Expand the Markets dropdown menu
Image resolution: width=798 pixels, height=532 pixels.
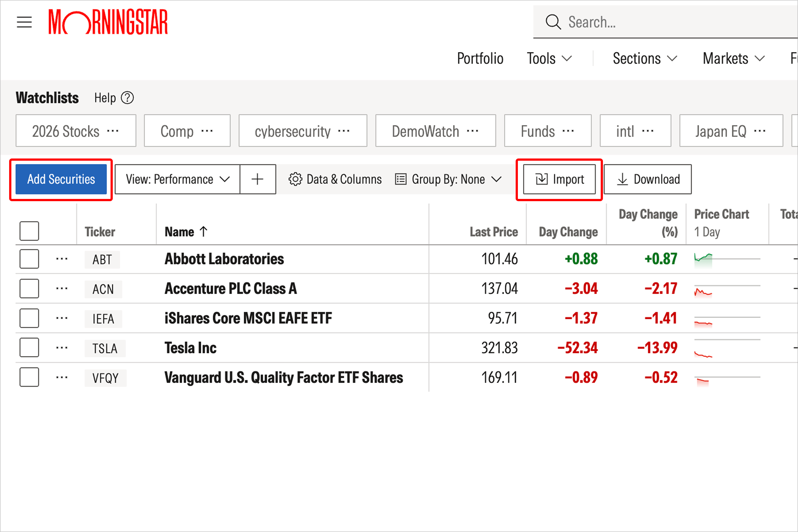tap(734, 59)
